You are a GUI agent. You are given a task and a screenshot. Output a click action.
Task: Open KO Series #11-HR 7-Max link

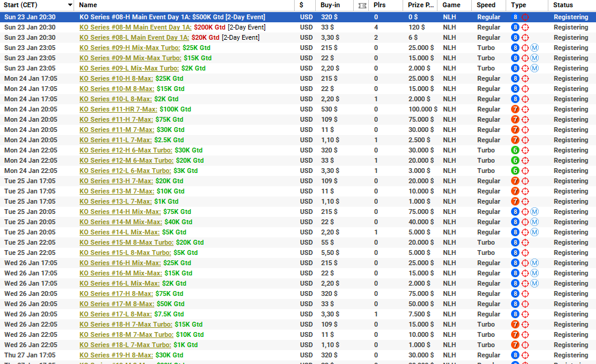pyautogui.click(x=118, y=110)
